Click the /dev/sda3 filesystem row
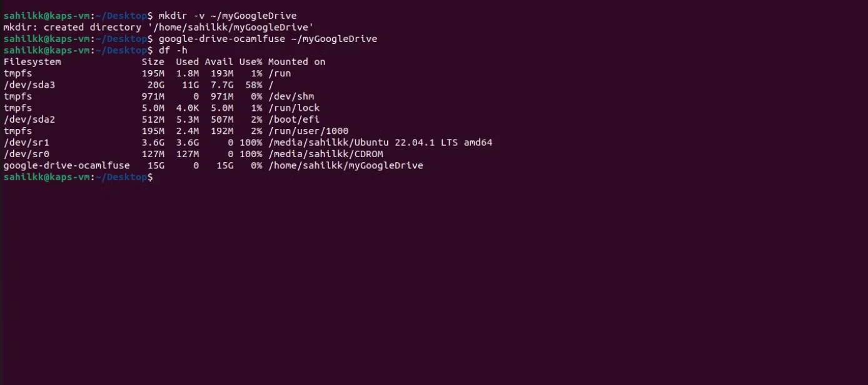The width and height of the screenshot is (868, 385). pos(138,85)
